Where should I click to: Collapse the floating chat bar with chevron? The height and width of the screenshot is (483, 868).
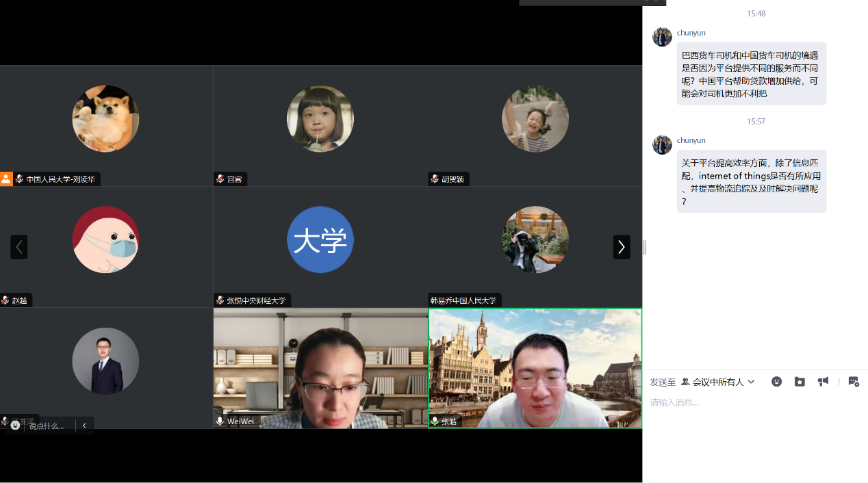[84, 426]
